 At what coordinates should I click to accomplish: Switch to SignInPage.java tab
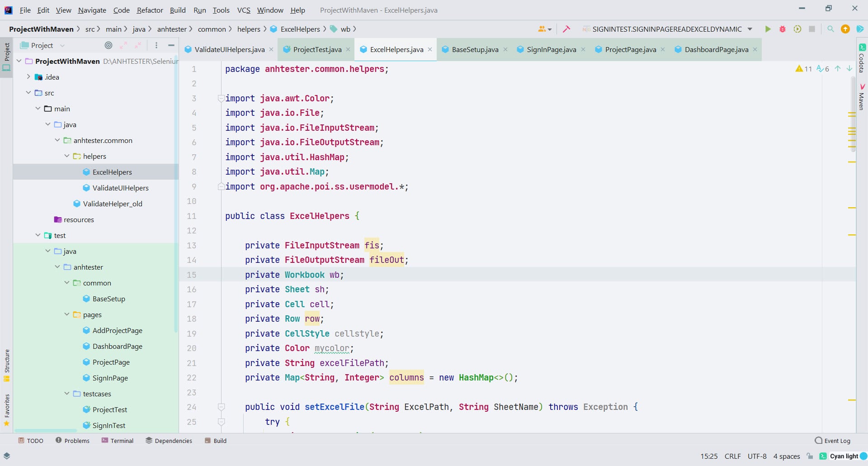pos(552,49)
